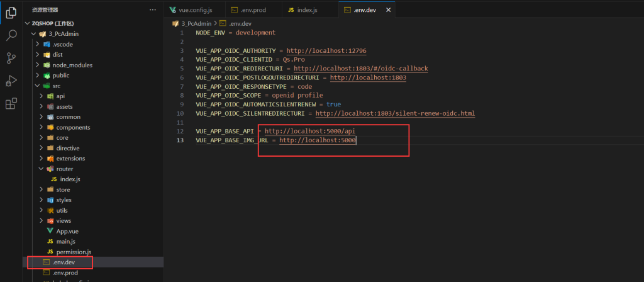Click the localhost:5000/api URL link
This screenshot has width=644, height=282.
pyautogui.click(x=309, y=131)
